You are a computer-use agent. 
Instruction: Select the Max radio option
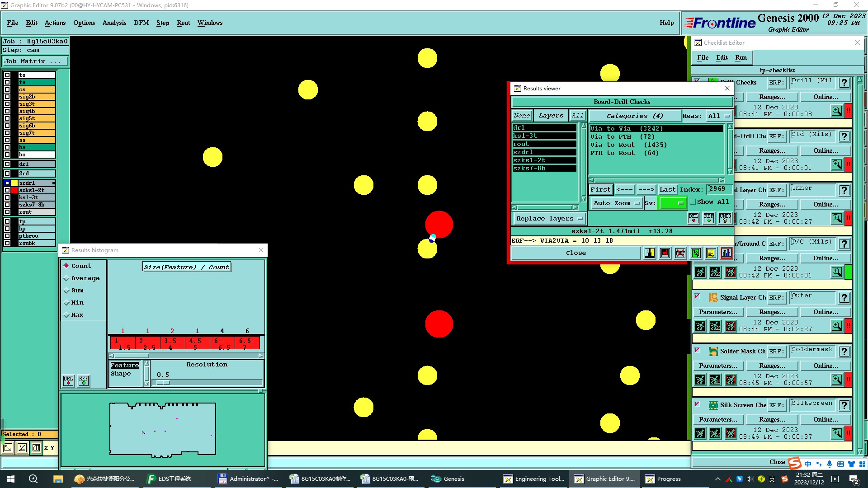tap(66, 314)
